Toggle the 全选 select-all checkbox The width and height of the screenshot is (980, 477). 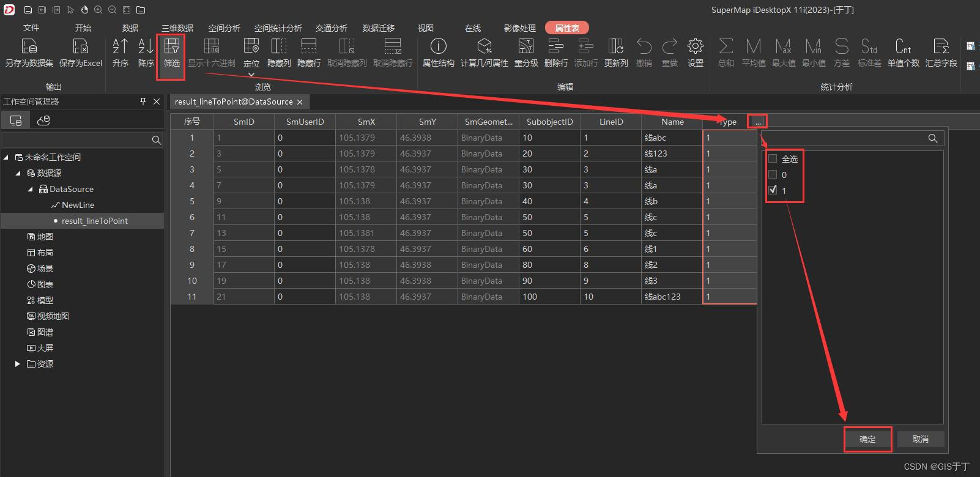tap(773, 158)
